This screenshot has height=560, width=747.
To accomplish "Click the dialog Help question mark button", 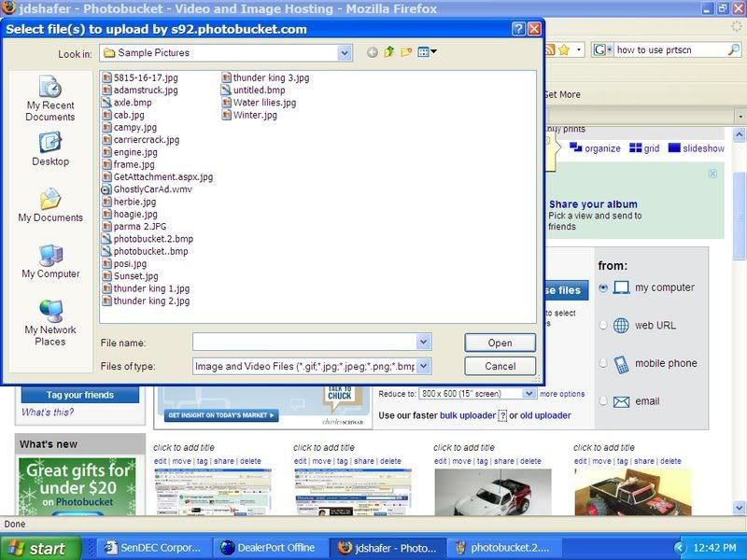I will coord(517,29).
